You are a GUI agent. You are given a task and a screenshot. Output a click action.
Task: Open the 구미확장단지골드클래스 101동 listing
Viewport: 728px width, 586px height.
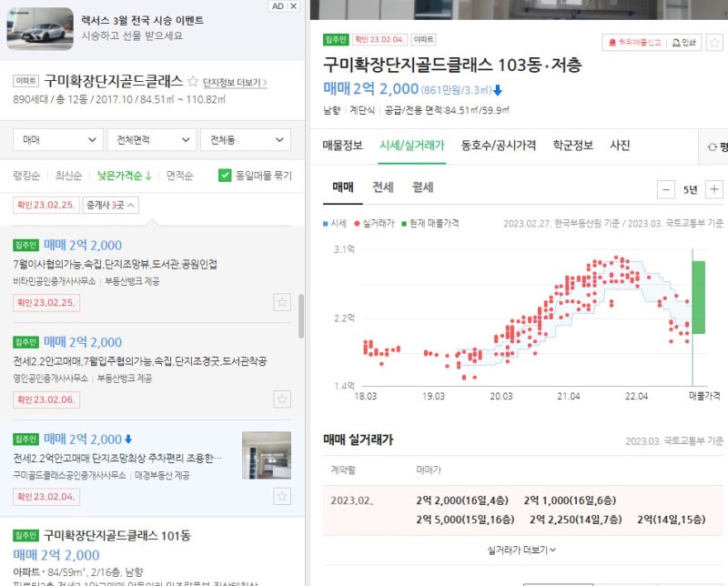pyautogui.click(x=117, y=535)
